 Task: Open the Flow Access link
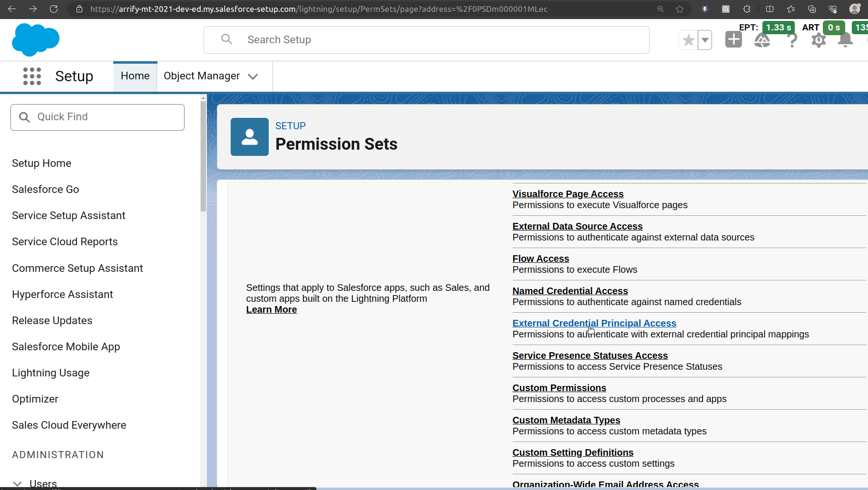coord(540,258)
